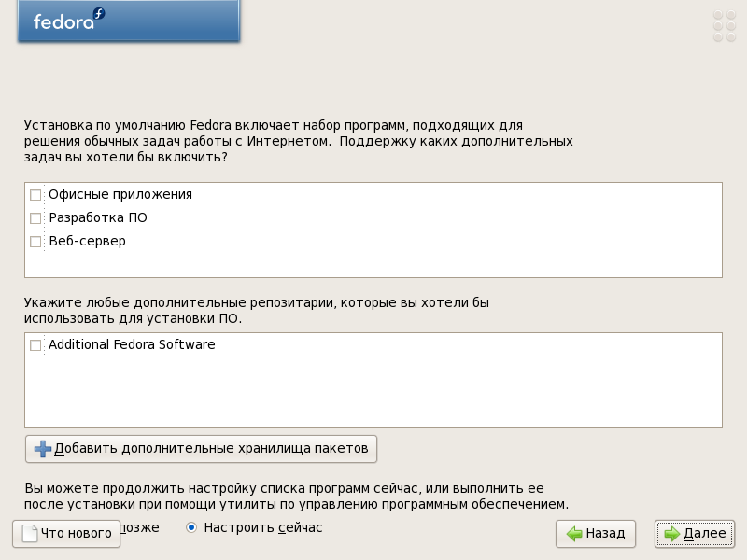
Task: Click the dotted pattern in top-right corner
Action: (725, 26)
